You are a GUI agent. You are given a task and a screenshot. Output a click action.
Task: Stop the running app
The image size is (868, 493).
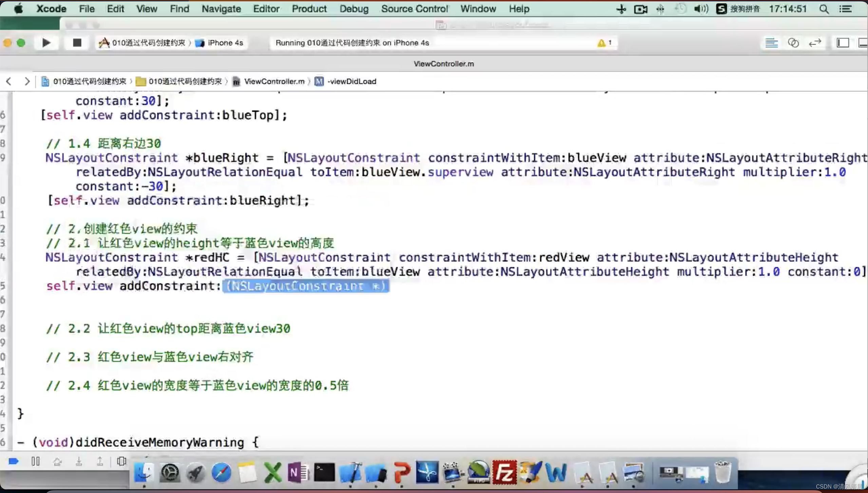tap(77, 43)
